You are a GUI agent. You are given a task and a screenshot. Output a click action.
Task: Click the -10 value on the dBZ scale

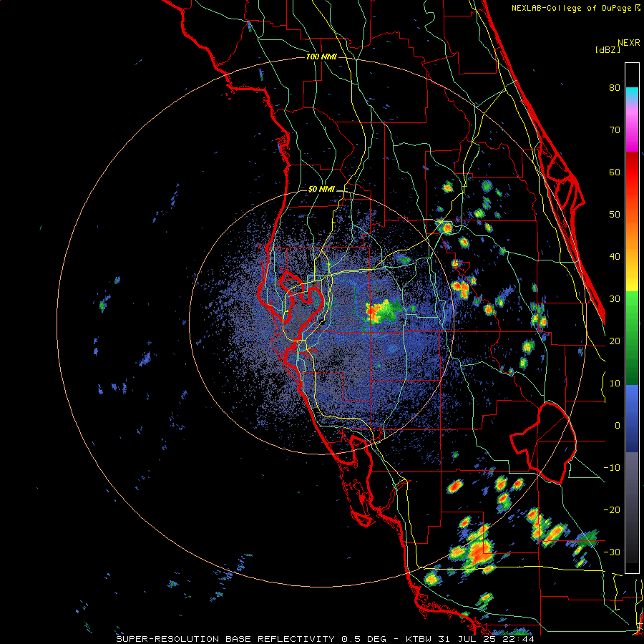(612, 468)
